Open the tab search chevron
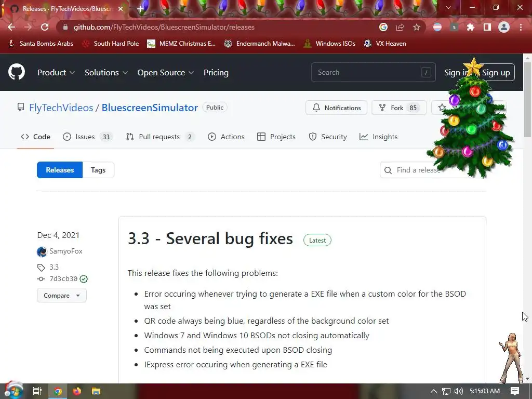The width and height of the screenshot is (532, 399). tap(448, 7)
